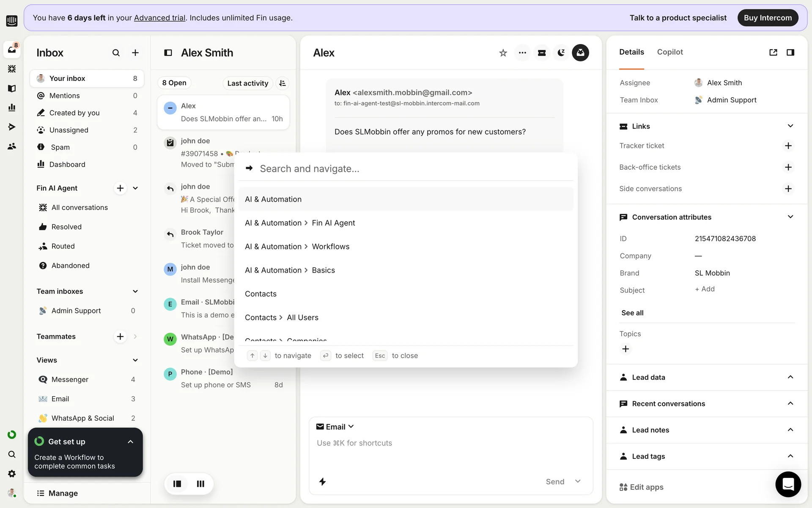The height and width of the screenshot is (508, 812).
Task: Open the Email channel dropdown
Action: (x=335, y=427)
